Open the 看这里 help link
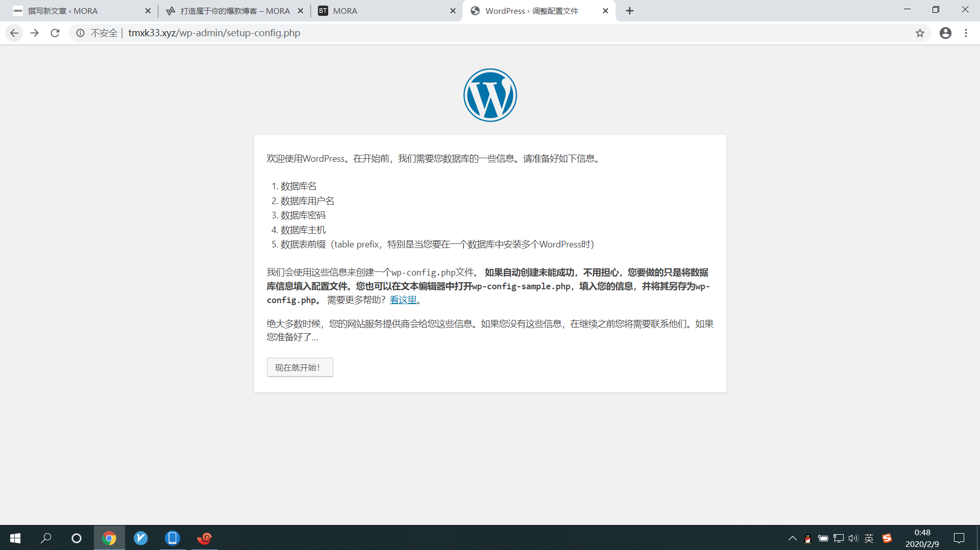This screenshot has width=980, height=550. coord(403,300)
